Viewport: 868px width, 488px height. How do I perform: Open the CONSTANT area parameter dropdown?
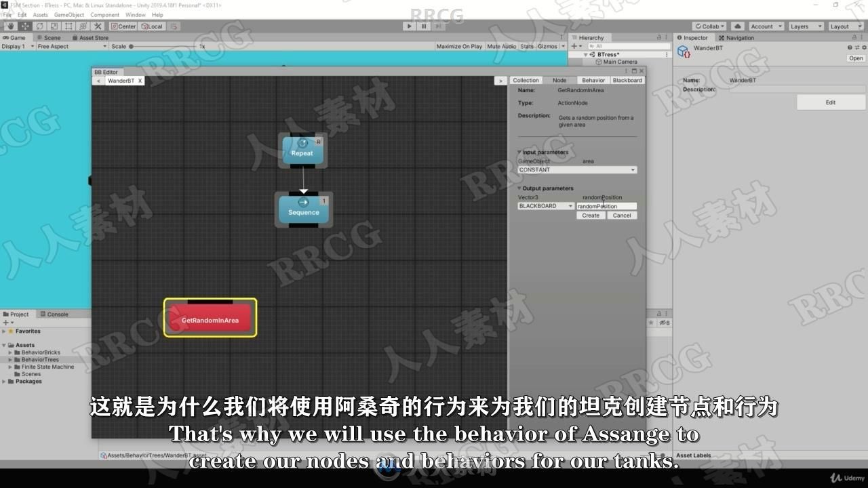point(577,170)
